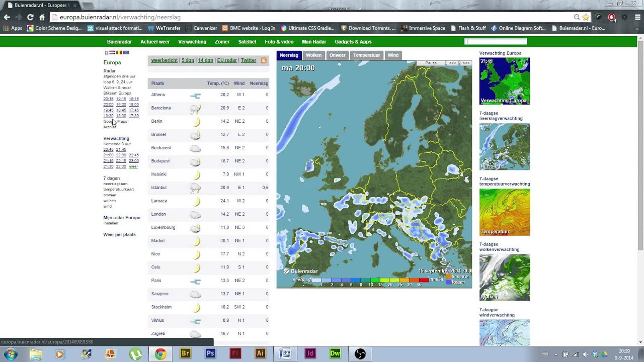Screen dimensions: 644x362
Task: Open uTorrent from the taskbar
Action: [135, 354]
